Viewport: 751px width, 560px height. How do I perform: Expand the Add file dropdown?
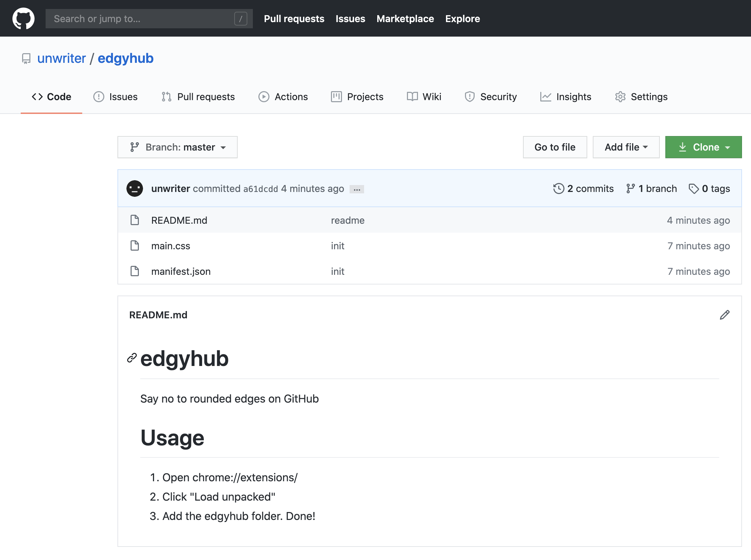pyautogui.click(x=626, y=147)
